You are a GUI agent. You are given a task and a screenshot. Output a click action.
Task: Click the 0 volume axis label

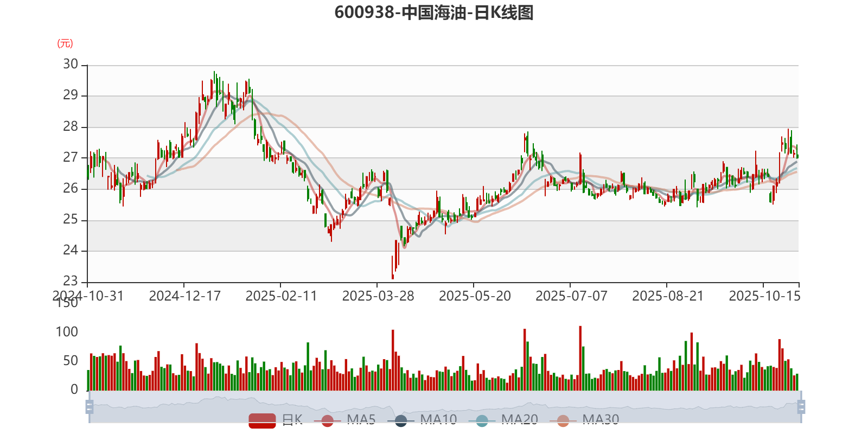pyautogui.click(x=74, y=390)
